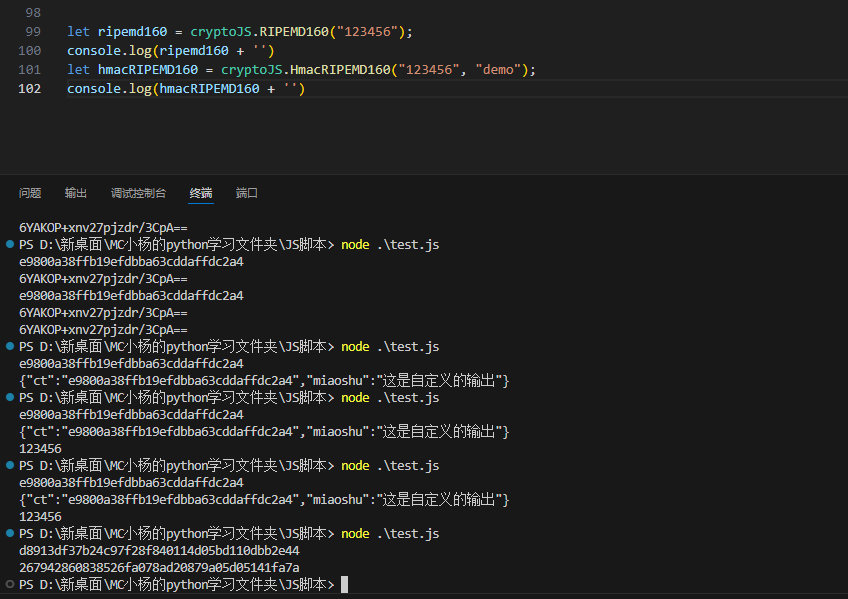848x599 pixels.
Task: Click line number 99 in the gutter
Action: point(32,31)
